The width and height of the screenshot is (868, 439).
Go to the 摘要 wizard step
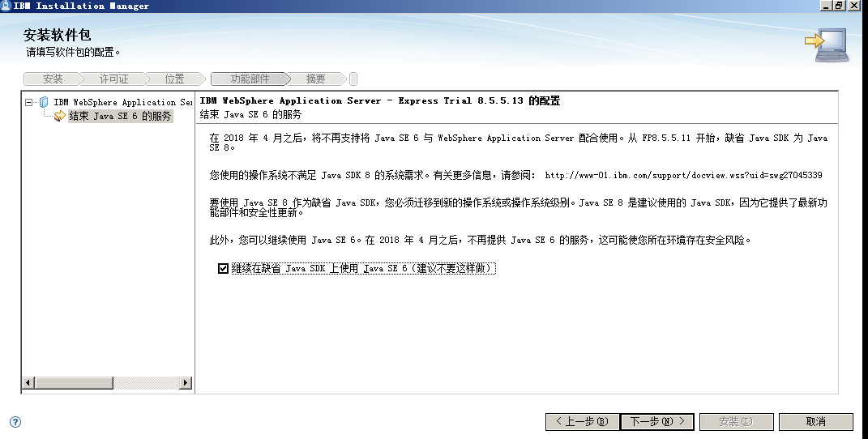pyautogui.click(x=315, y=79)
